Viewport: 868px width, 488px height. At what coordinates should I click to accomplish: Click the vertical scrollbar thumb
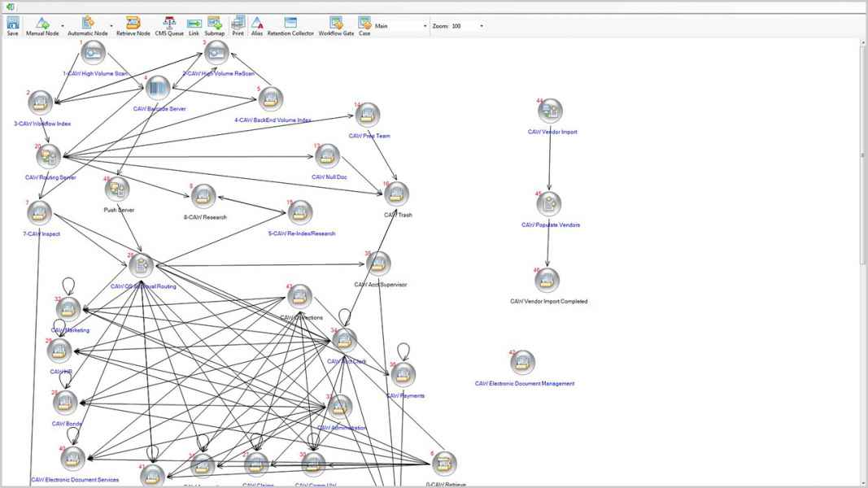[863, 155]
